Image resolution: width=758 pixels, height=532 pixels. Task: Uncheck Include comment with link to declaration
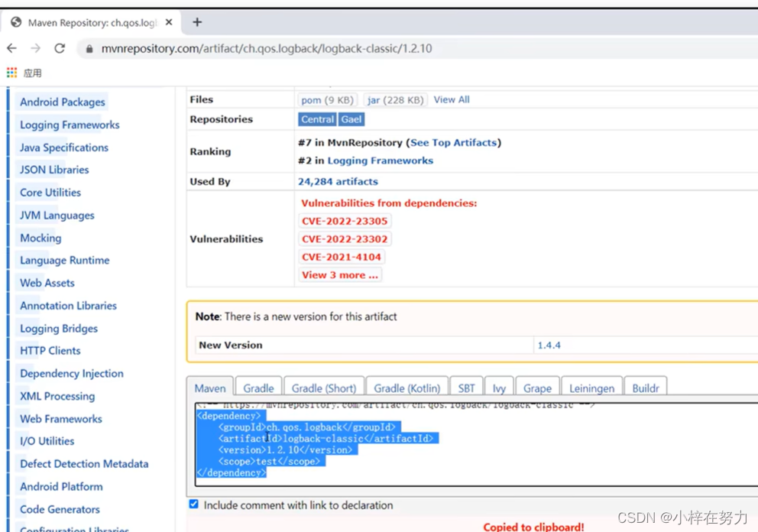click(x=194, y=504)
